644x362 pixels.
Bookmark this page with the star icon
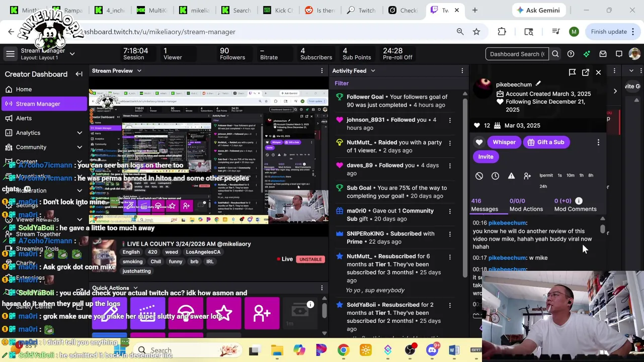click(476, 32)
